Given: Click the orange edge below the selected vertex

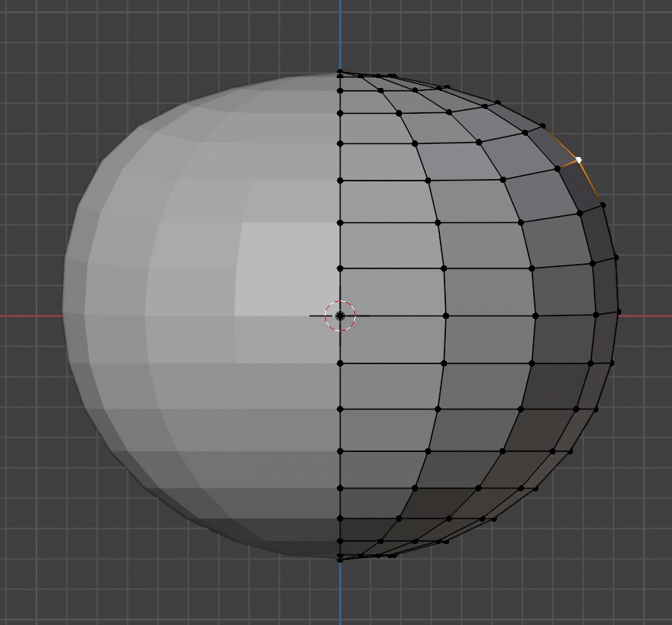Looking at the screenshot, I should point(589,181).
